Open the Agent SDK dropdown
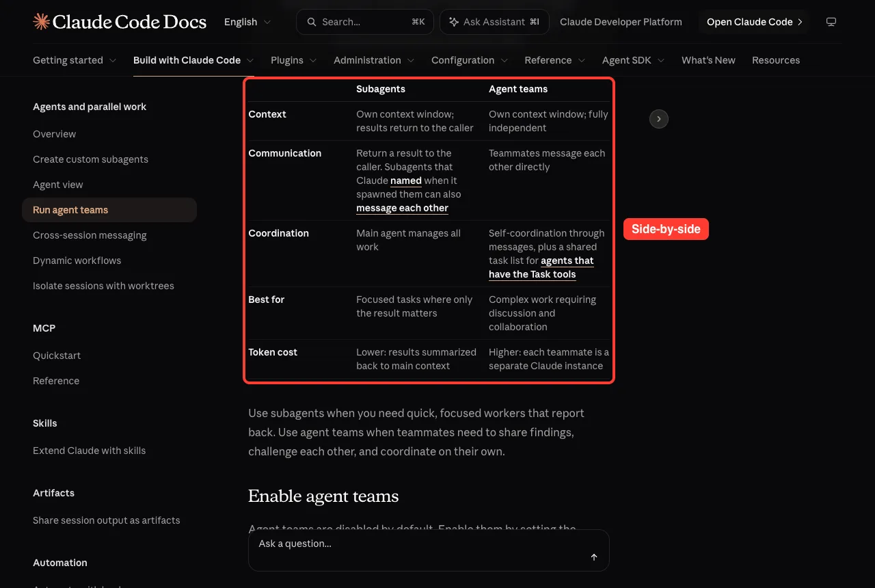 (634, 60)
